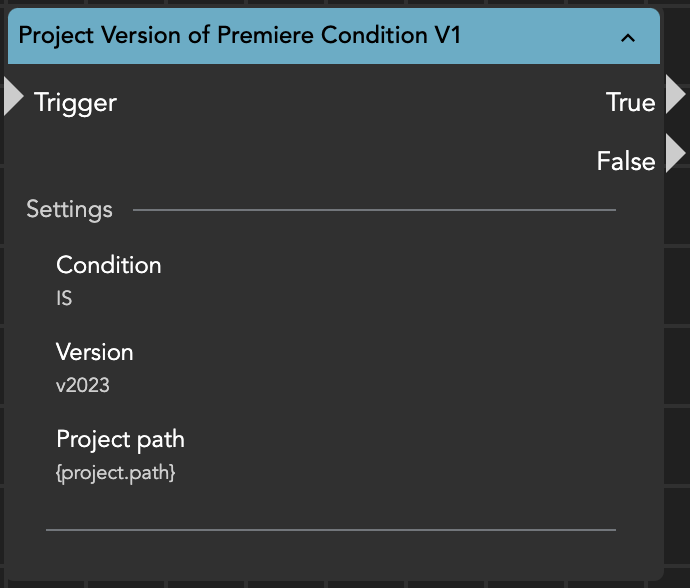
Task: Change the IS condition value
Action: pos(64,298)
